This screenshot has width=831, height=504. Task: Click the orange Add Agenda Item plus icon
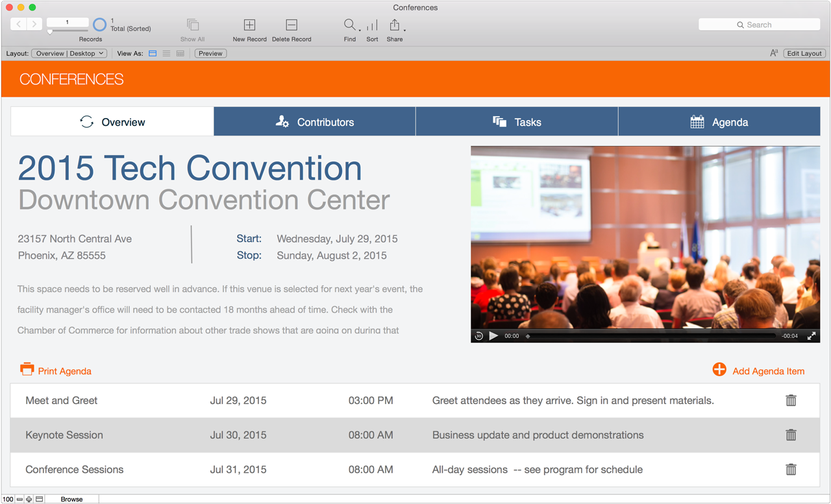[x=719, y=370]
